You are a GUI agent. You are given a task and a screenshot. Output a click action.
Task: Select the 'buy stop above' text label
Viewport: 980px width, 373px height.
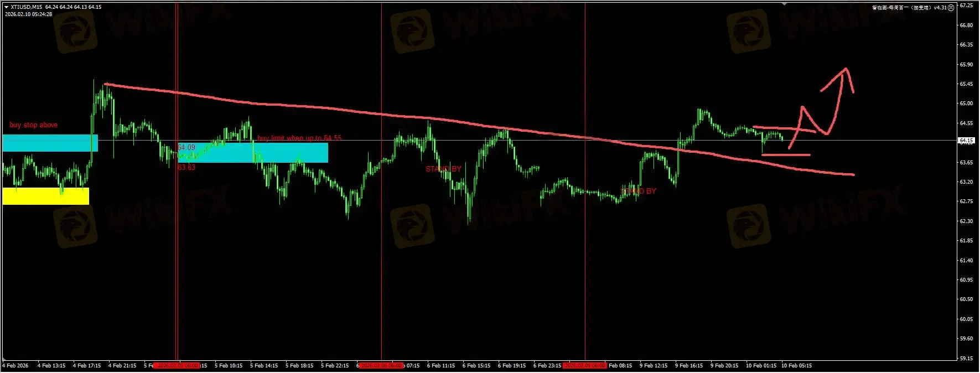point(33,125)
